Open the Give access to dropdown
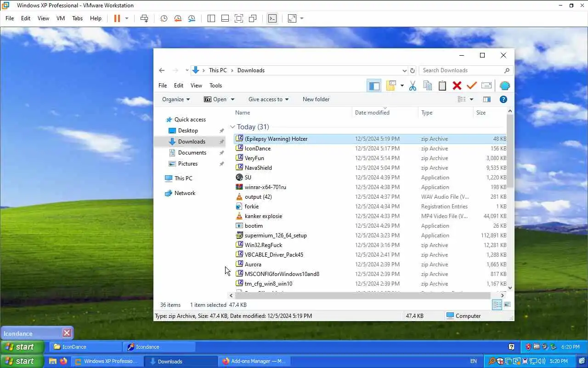 (x=268, y=99)
